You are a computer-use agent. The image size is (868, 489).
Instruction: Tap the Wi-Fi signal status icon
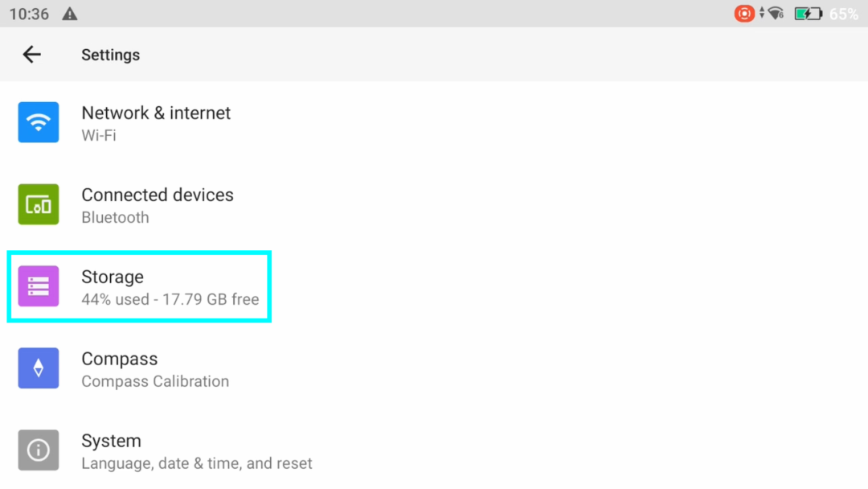776,14
